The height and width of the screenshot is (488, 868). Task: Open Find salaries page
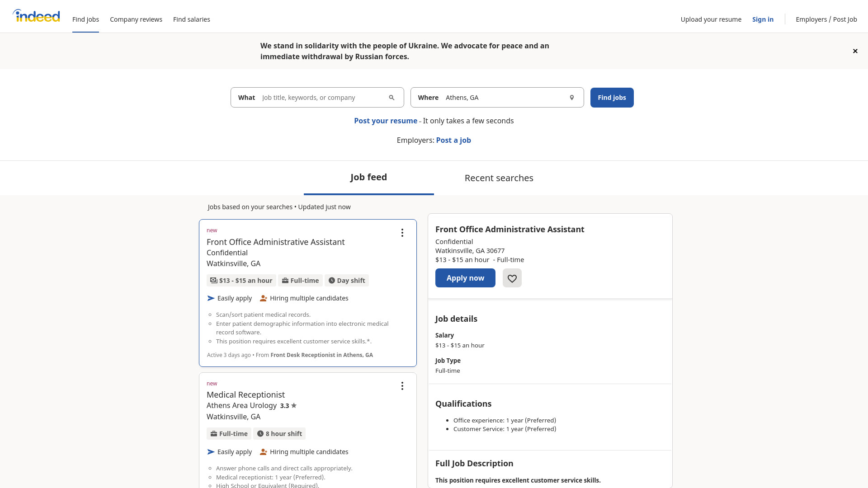(x=192, y=19)
